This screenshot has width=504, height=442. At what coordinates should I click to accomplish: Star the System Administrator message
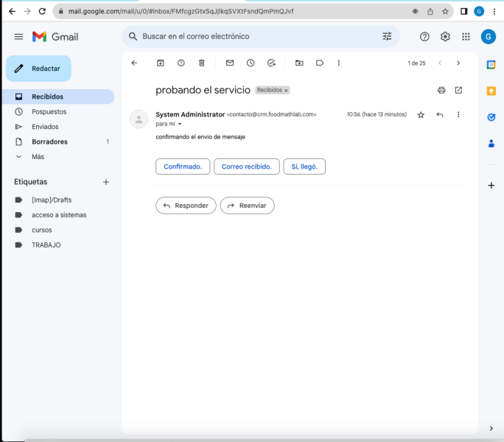click(421, 115)
